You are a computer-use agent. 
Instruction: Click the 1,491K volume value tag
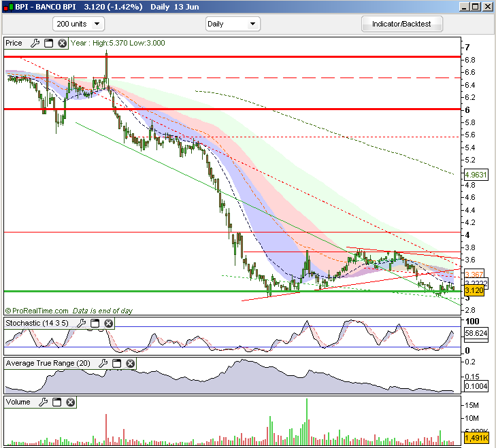476,438
